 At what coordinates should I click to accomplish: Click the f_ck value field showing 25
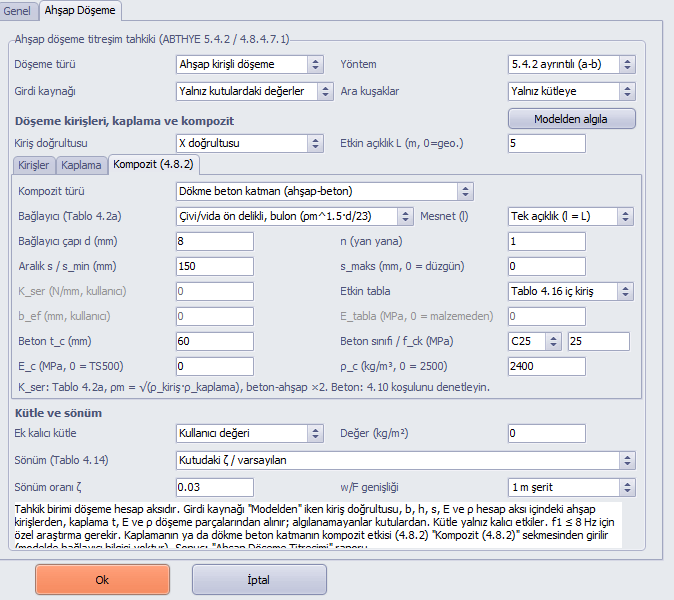coord(598,341)
